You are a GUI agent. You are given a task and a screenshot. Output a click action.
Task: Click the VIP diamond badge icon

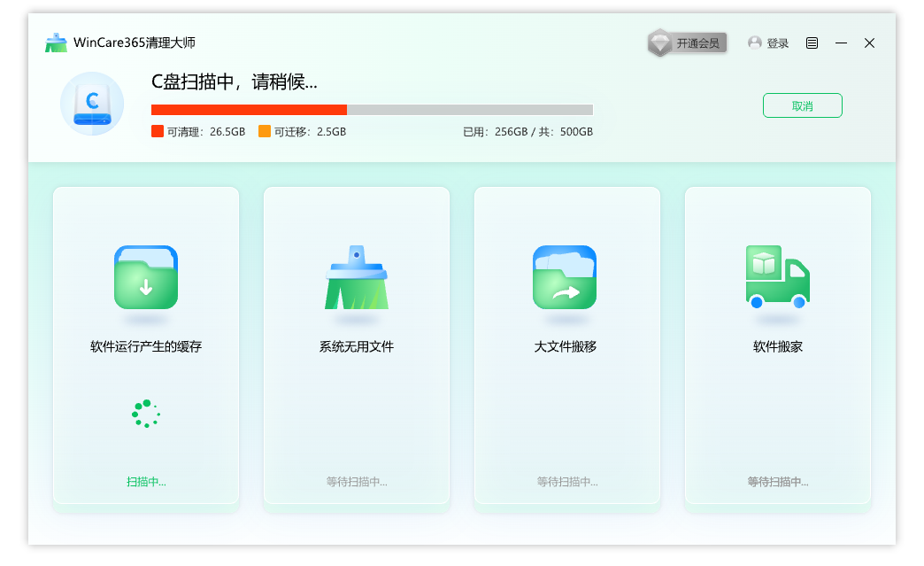coord(660,43)
